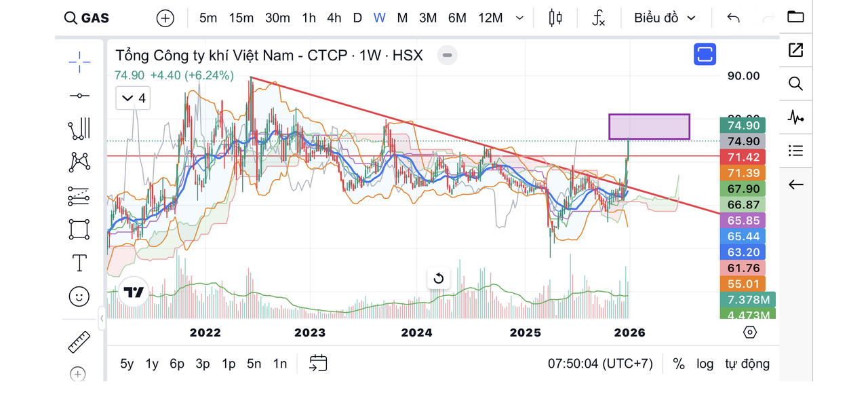Click the left arrow in right sidebar

[795, 185]
